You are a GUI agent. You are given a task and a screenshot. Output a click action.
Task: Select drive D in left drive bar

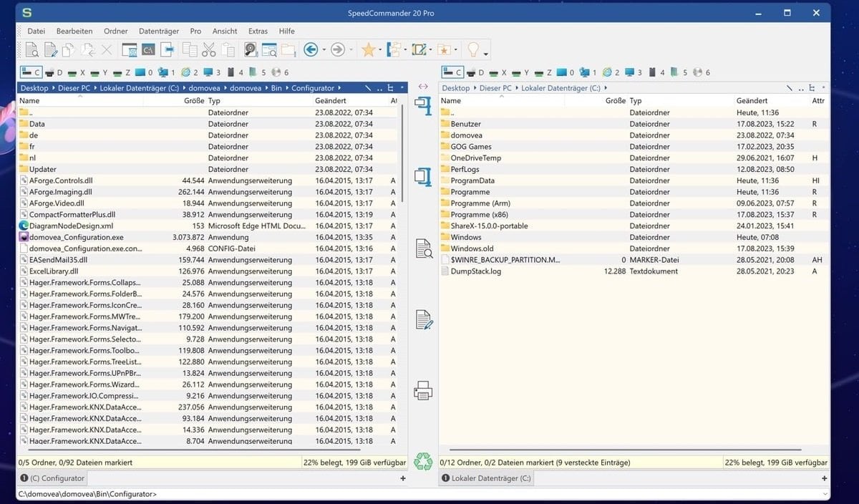coord(55,72)
